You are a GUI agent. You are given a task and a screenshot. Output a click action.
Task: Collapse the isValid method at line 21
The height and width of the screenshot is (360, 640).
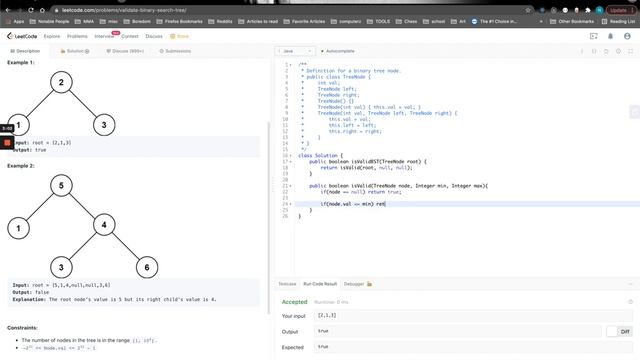[291, 186]
